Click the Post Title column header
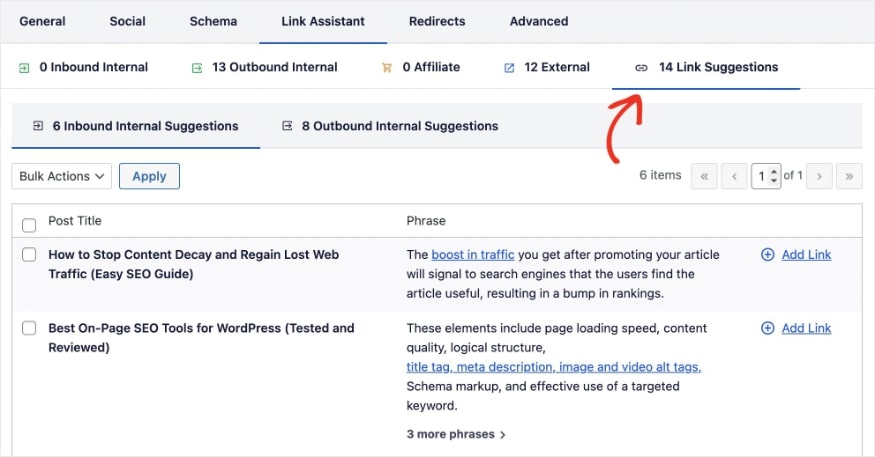The width and height of the screenshot is (875, 457). [x=75, y=221]
